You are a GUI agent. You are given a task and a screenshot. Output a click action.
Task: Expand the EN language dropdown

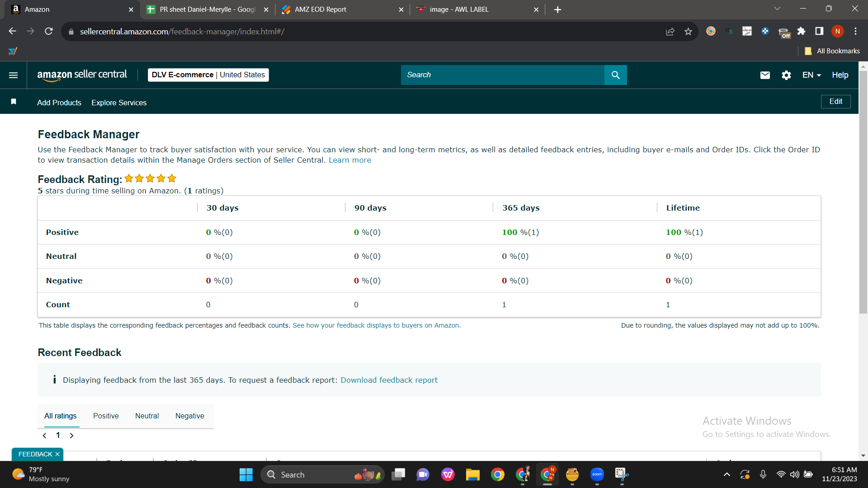click(x=811, y=75)
